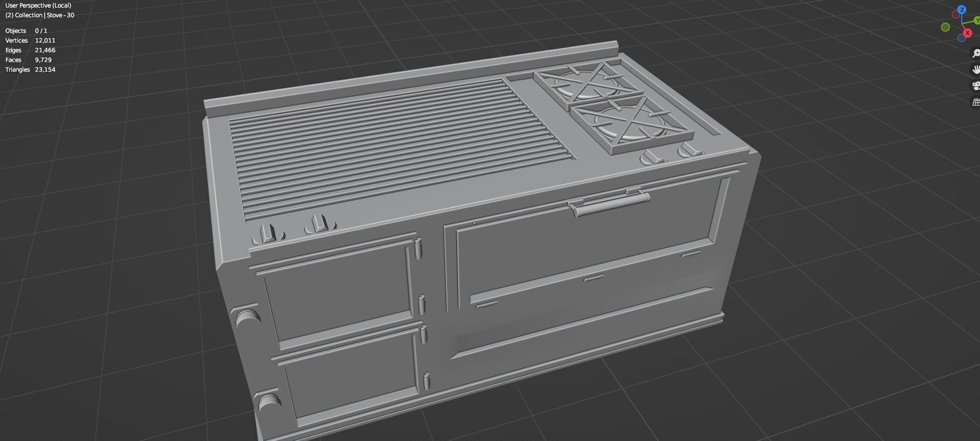Toggle the camera view button
This screenshot has width=980, height=441.
pos(976,86)
